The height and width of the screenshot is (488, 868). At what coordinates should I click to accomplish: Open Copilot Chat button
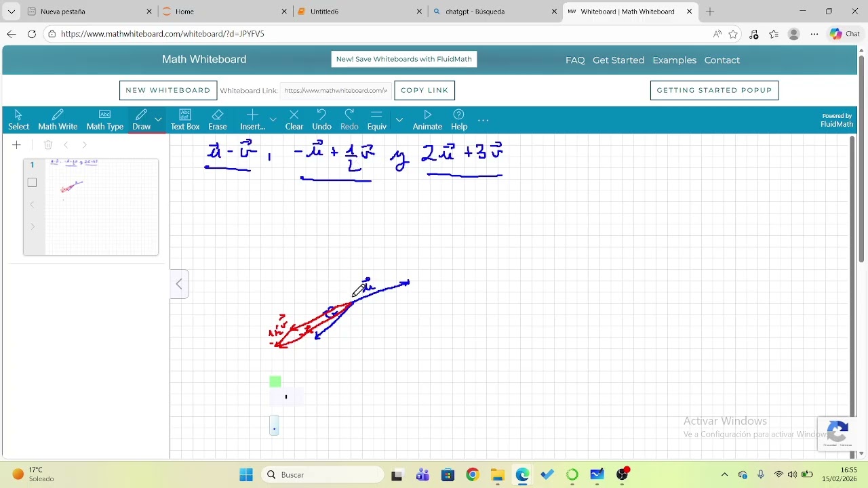tap(845, 34)
